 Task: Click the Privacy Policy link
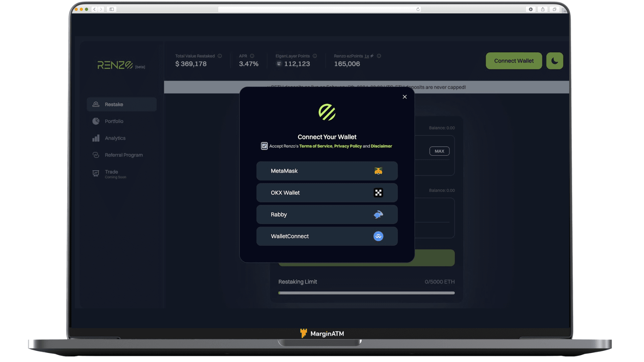point(347,146)
